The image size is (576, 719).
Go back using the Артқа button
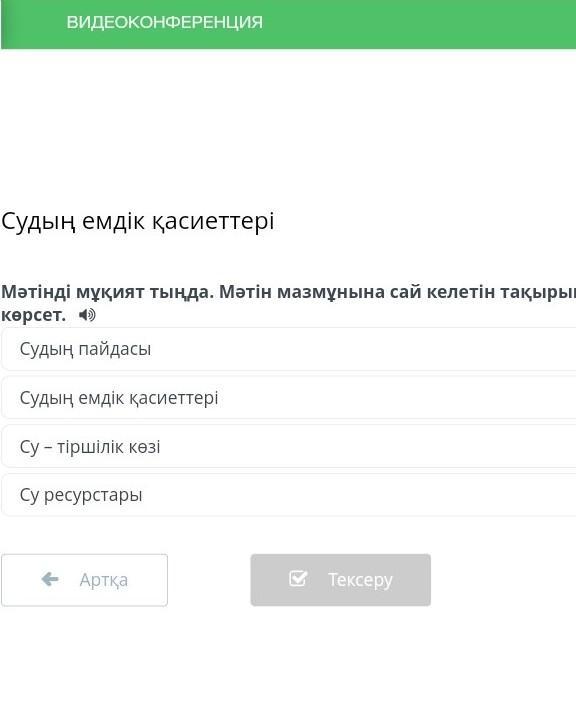84,580
